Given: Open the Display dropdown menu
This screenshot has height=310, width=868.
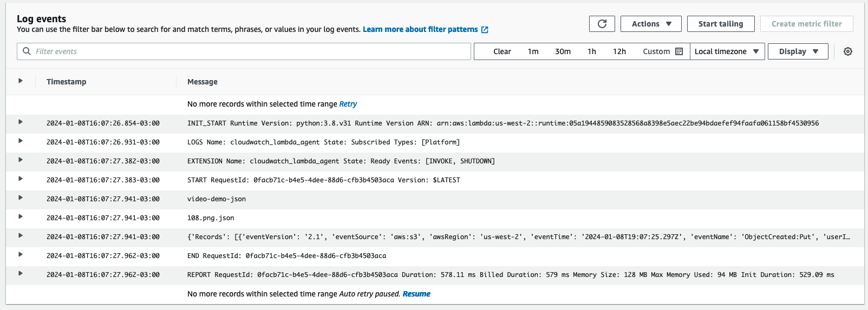Looking at the screenshot, I should pyautogui.click(x=798, y=51).
